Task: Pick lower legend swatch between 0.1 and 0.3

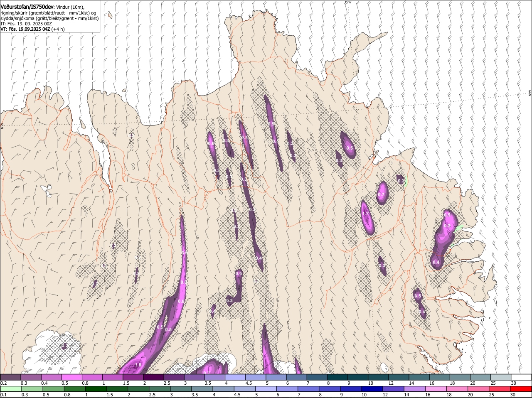Action: pos(11,389)
